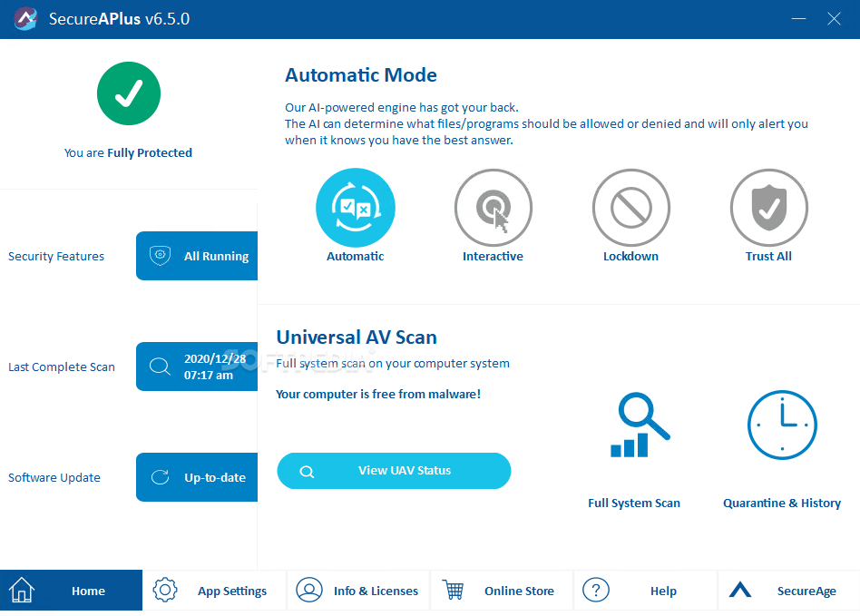Image resolution: width=860 pixels, height=616 pixels.
Task: Minimize the SecureAPlus window
Action: (x=798, y=19)
